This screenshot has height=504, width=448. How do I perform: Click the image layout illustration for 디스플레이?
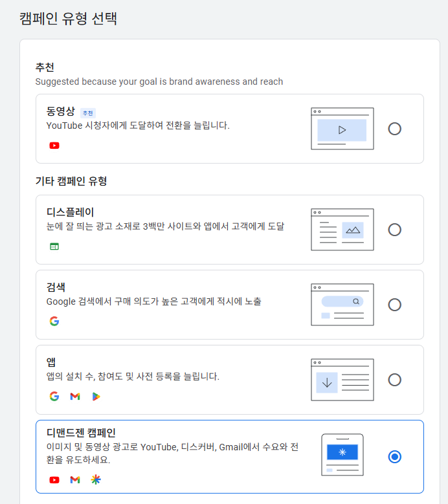coord(342,230)
